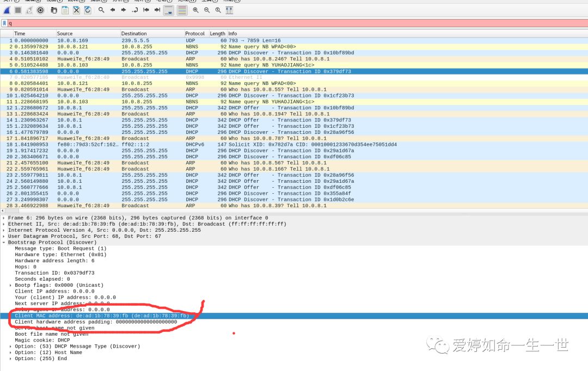This screenshot has height=371, width=588.
Task: Toggle auto-scroll during live capture
Action: pos(169,10)
